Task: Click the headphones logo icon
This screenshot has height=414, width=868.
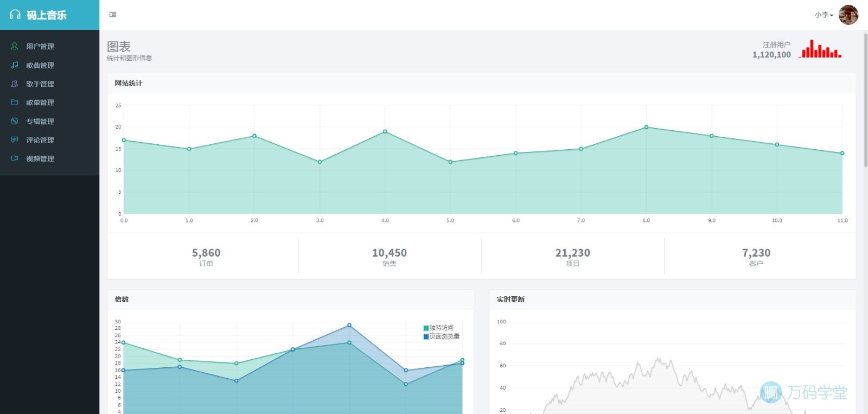Action: 15,15
